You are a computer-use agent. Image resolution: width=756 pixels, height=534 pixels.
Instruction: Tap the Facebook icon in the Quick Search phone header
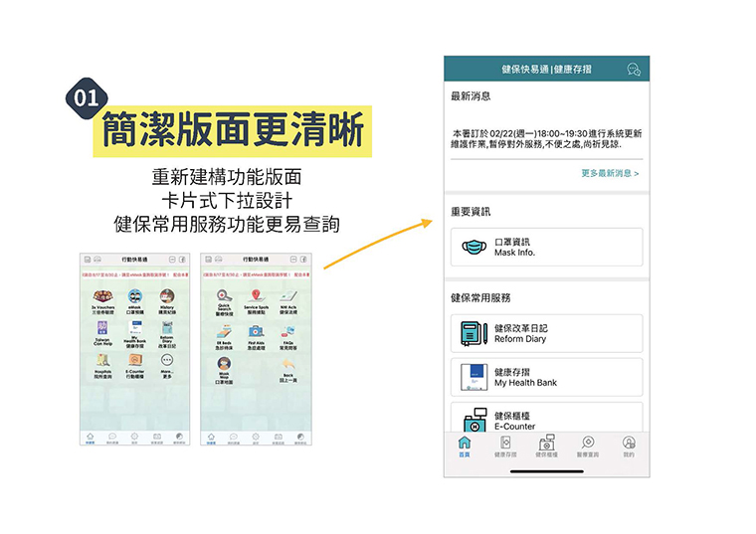303,260
